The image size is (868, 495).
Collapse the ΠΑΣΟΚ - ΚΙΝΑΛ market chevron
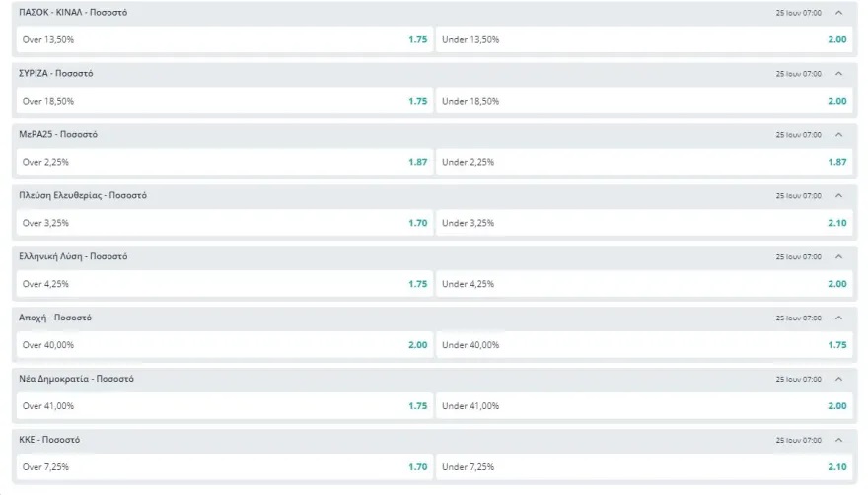(838, 12)
